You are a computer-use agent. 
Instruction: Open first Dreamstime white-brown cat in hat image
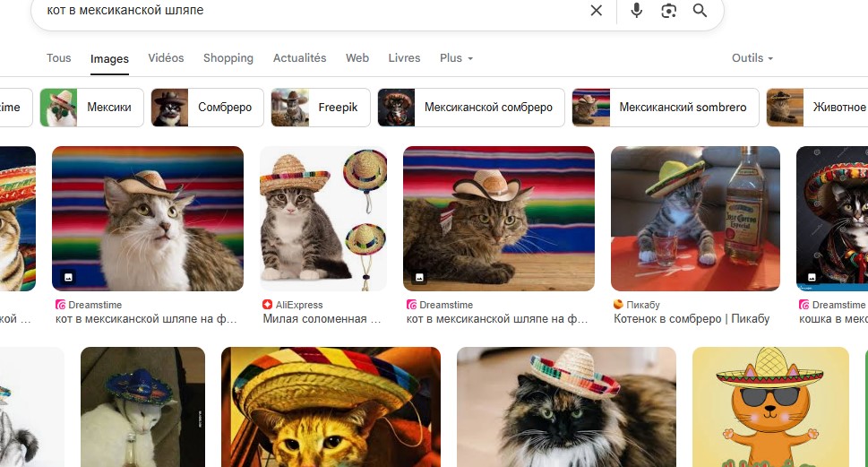[148, 219]
